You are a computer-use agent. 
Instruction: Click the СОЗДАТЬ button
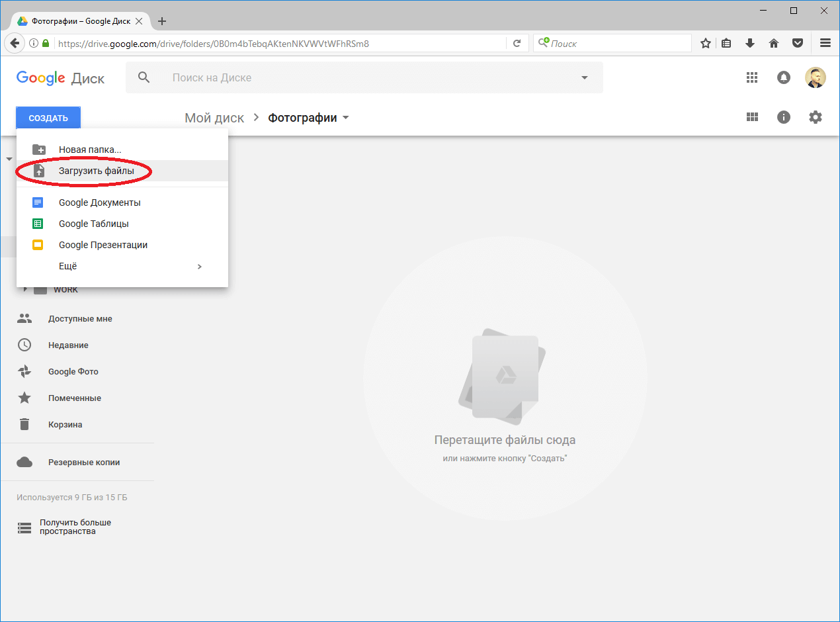48,118
